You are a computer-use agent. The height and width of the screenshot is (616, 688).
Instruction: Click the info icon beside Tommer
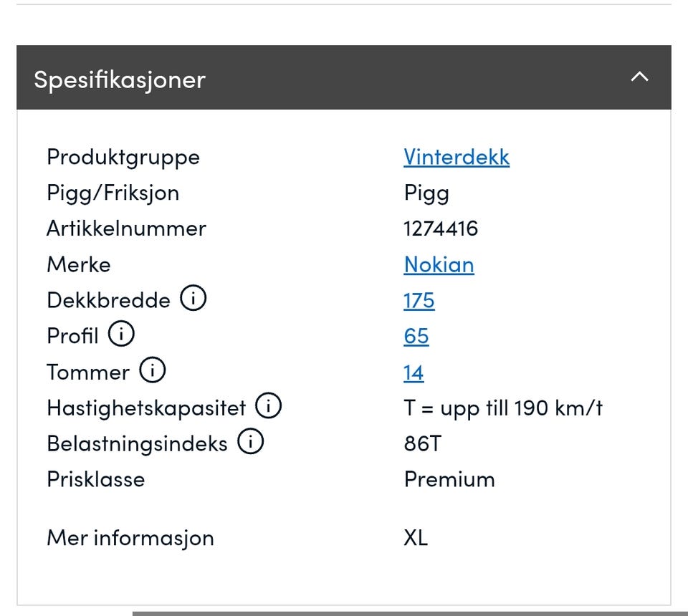click(152, 370)
